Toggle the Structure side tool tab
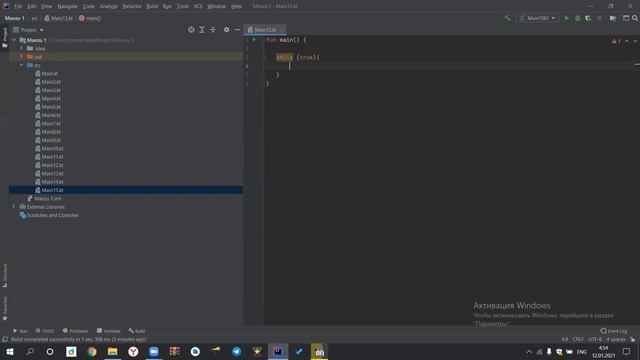640x360 pixels. pyautogui.click(x=5, y=276)
